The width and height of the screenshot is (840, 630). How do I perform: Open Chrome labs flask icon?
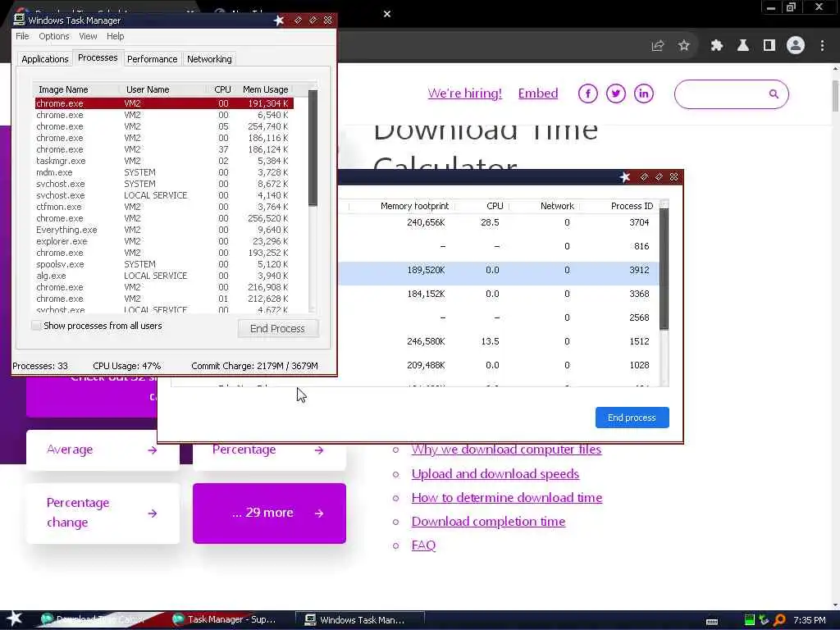743,46
